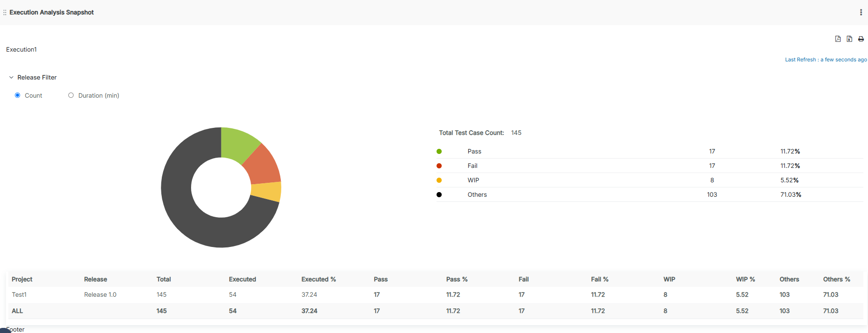Viewport: 868px width, 333px height.
Task: Click the green Pass legend dot
Action: (439, 152)
